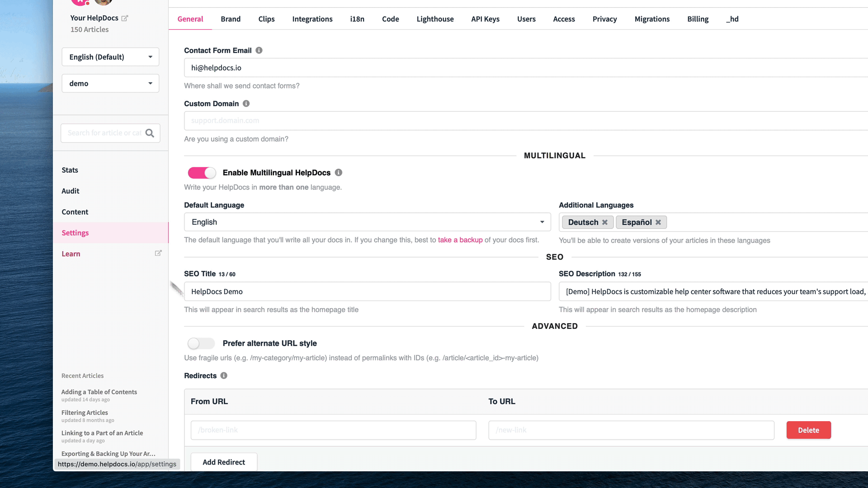Remove Deutsch from additional languages
This screenshot has height=488, width=868.
click(x=605, y=222)
